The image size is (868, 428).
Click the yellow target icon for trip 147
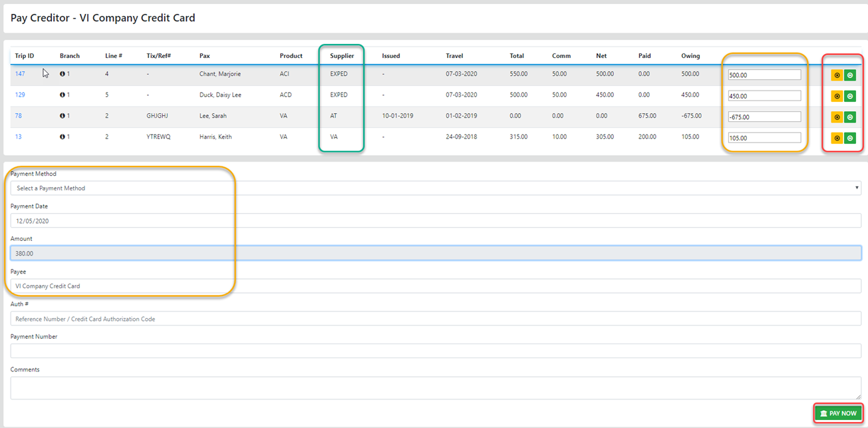[x=837, y=75]
